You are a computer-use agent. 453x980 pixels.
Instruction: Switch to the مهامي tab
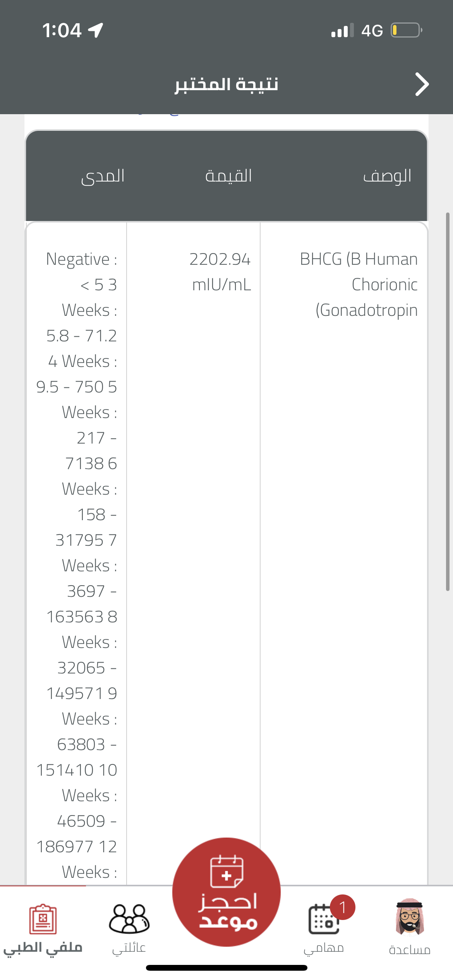click(x=323, y=948)
